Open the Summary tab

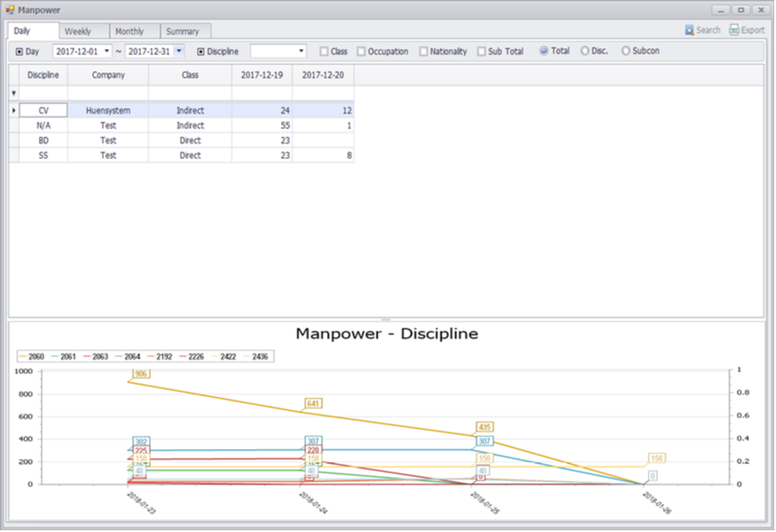point(182,31)
